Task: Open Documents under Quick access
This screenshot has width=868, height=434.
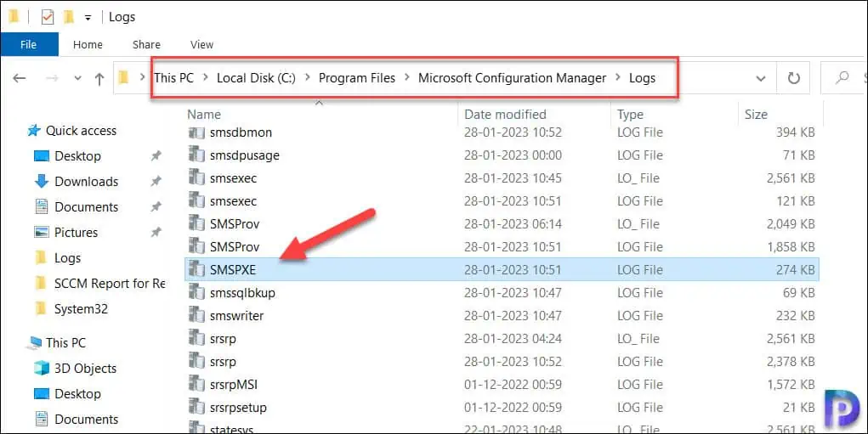Action: (87, 206)
